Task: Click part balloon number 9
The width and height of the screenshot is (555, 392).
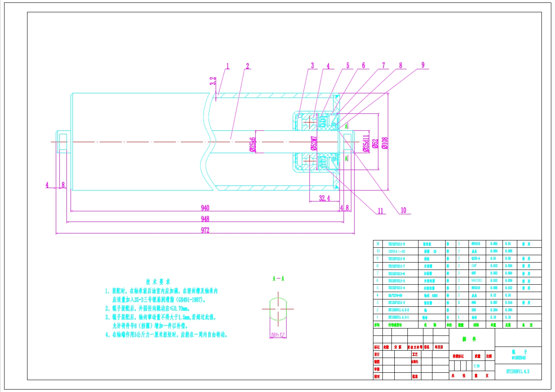Action: pyautogui.click(x=423, y=65)
